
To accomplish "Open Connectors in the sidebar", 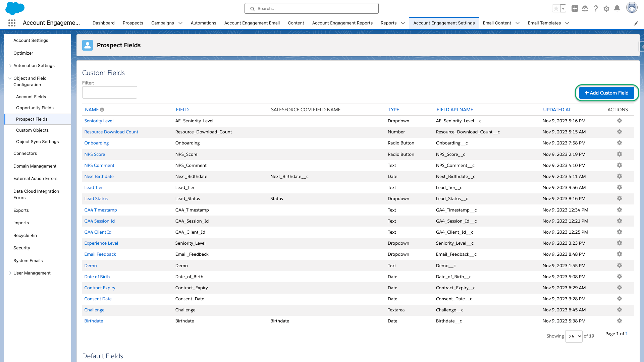I will pos(25,153).
